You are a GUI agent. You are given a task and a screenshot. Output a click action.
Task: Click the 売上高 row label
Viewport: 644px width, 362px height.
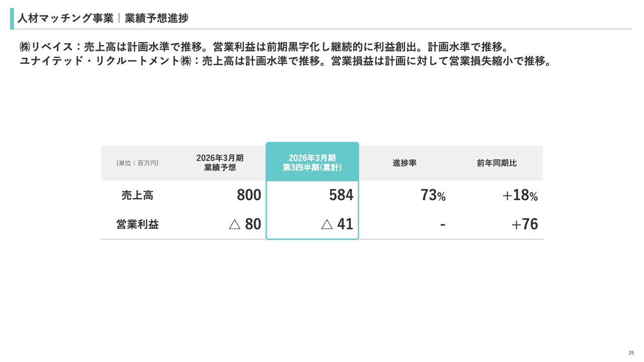137,195
